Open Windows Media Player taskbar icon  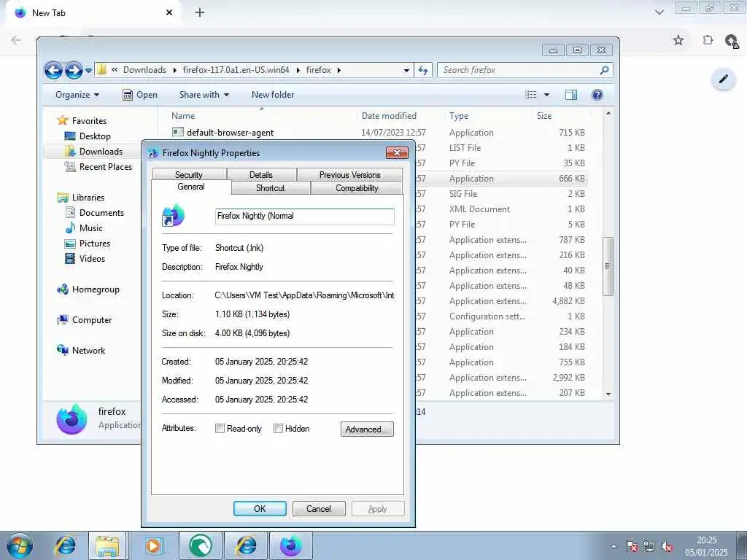(153, 545)
